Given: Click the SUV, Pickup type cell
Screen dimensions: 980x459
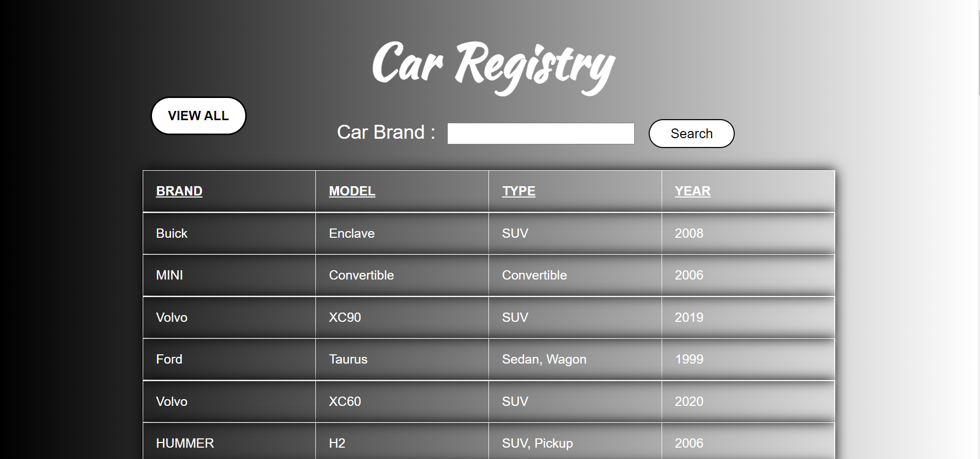Looking at the screenshot, I should [x=575, y=441].
